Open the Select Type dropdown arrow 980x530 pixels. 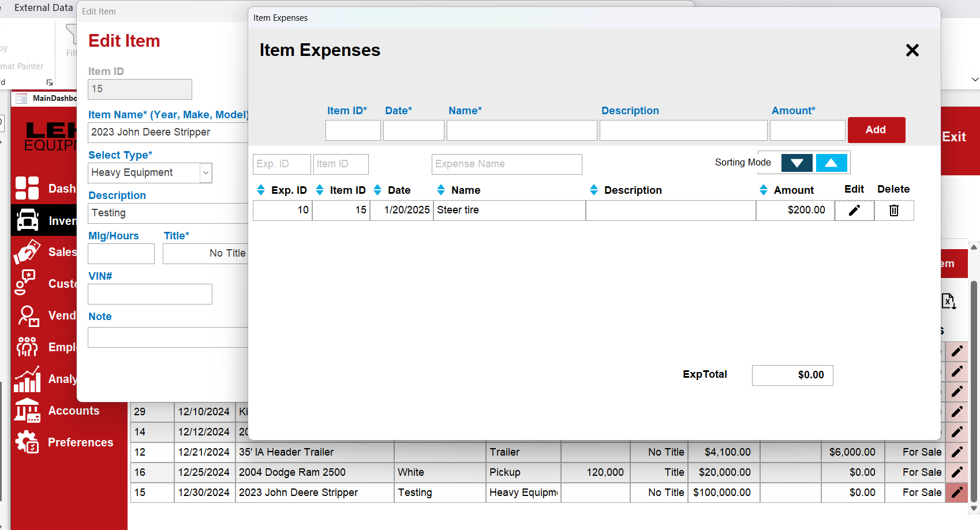205,173
